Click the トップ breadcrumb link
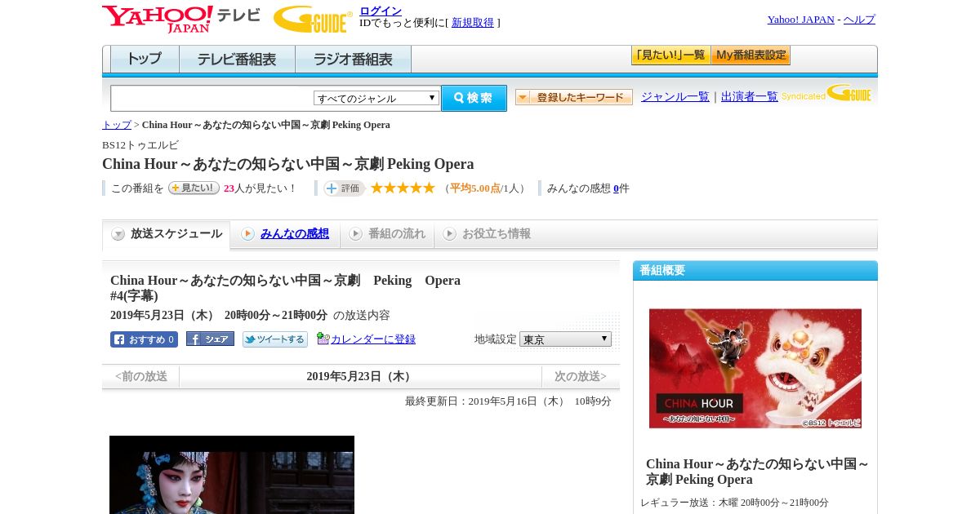The height and width of the screenshot is (514, 980). [117, 125]
